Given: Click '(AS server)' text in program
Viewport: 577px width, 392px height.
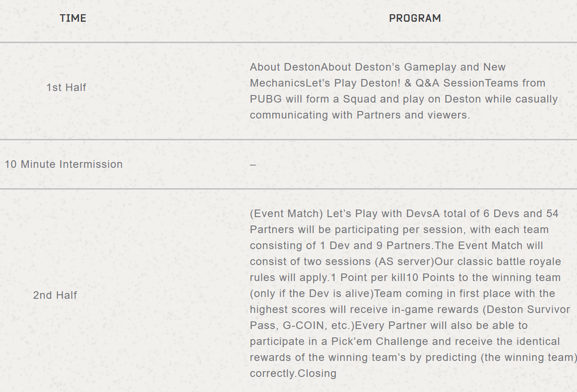Looking at the screenshot, I should [404, 261].
